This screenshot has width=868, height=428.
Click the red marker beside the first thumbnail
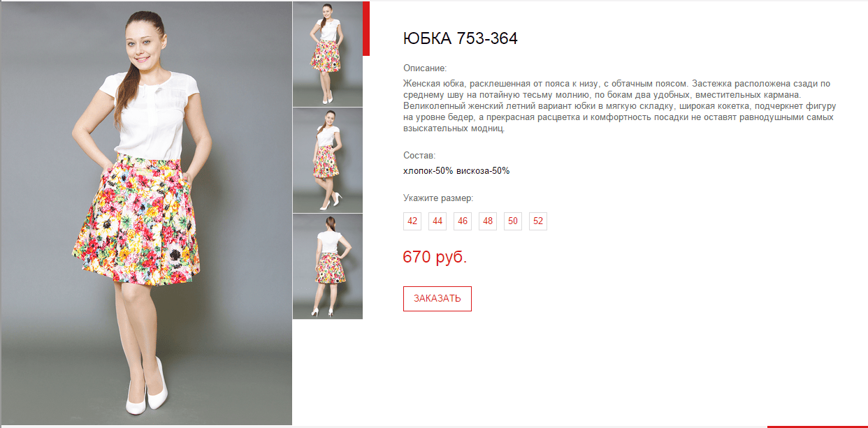pos(366,29)
